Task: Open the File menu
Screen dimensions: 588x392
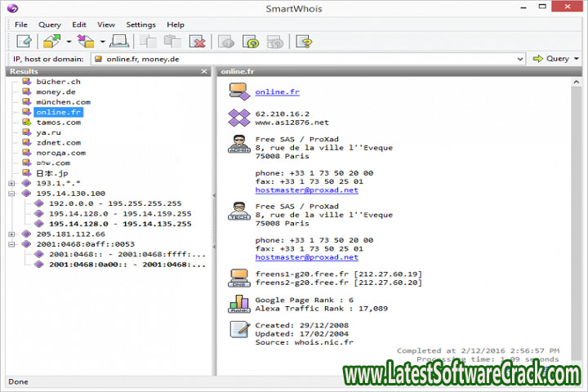Action: [21, 24]
